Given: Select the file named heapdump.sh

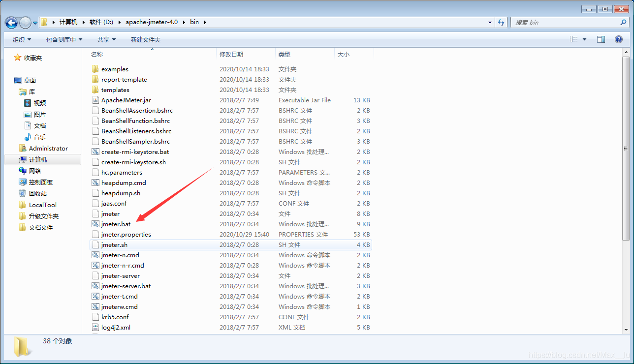Looking at the screenshot, I should point(121,193).
